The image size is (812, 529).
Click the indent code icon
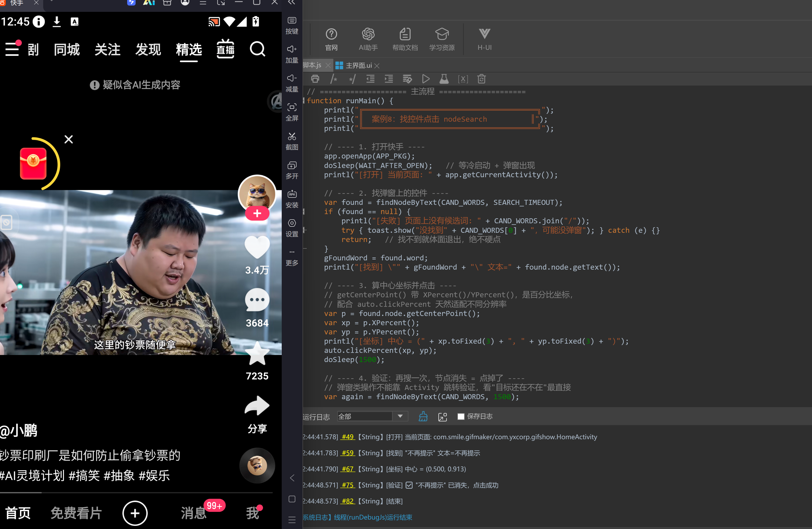point(389,79)
